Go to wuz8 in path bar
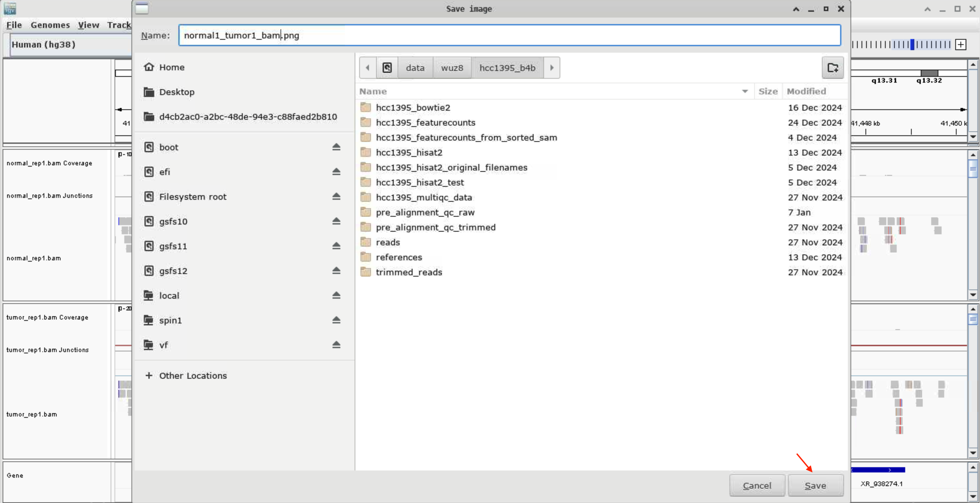980x503 pixels. tap(452, 68)
